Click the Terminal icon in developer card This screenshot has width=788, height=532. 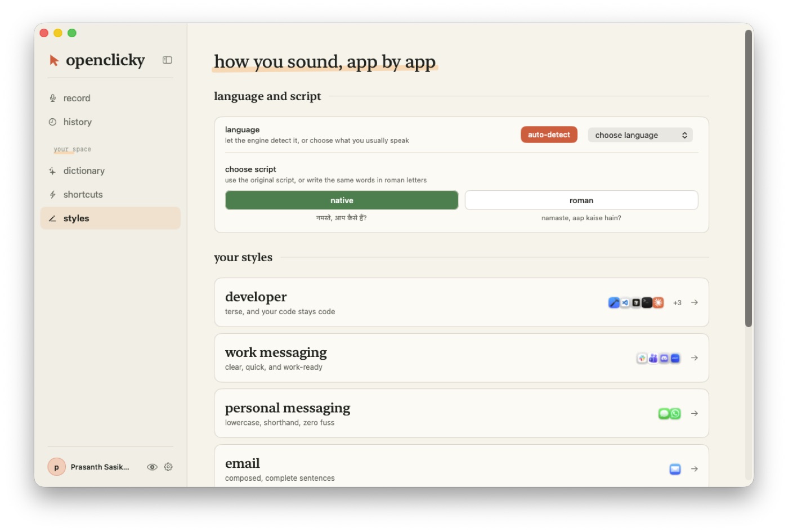tap(647, 303)
